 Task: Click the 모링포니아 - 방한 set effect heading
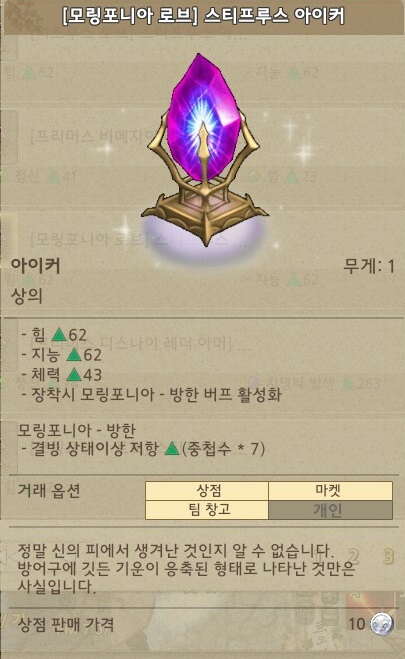click(76, 430)
